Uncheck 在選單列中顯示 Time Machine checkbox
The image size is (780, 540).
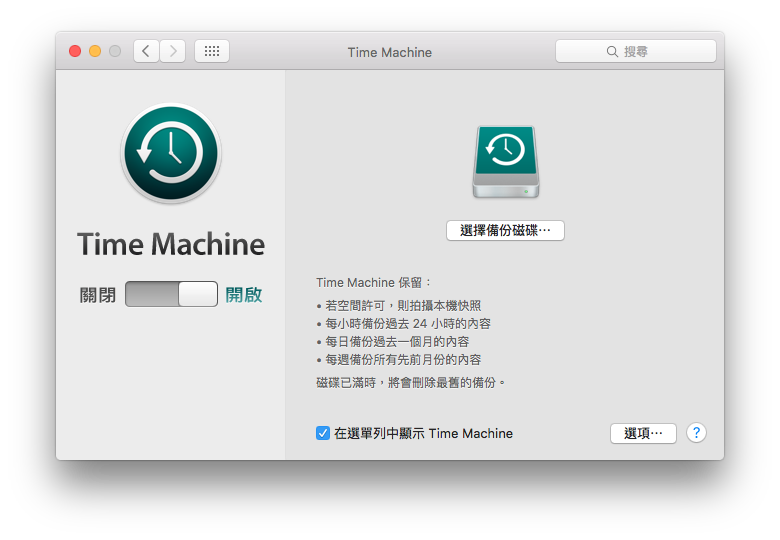[323, 433]
